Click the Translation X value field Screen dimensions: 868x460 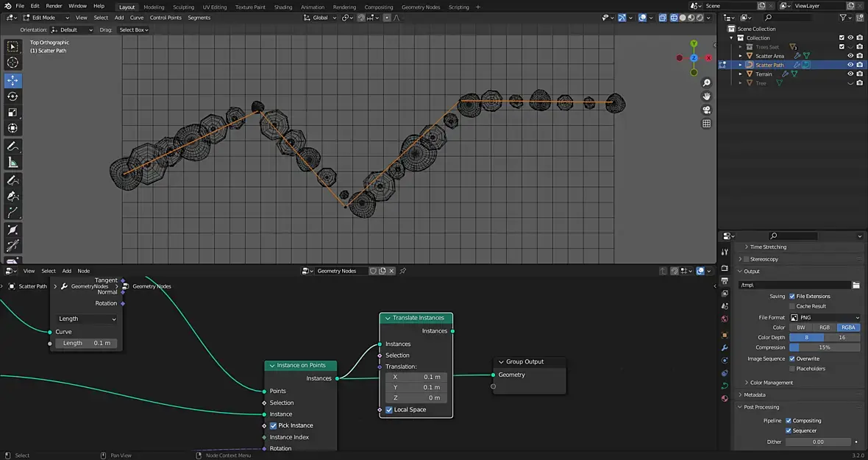(x=416, y=377)
